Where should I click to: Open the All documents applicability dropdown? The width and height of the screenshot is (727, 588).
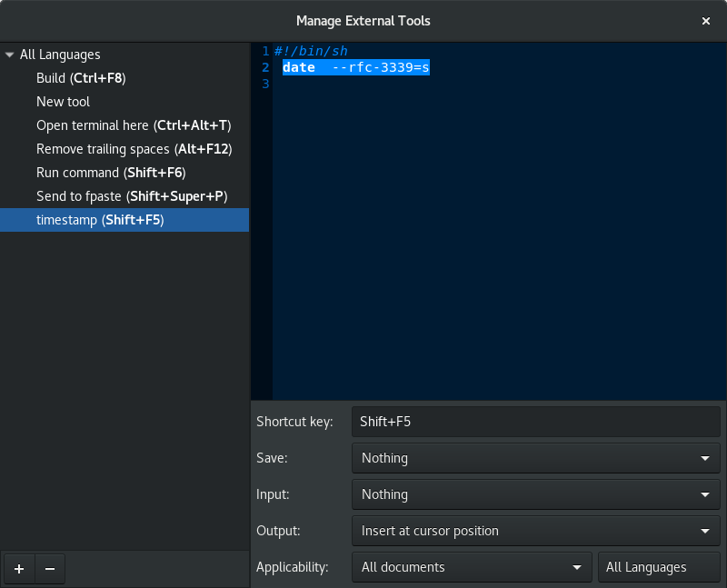click(471, 566)
